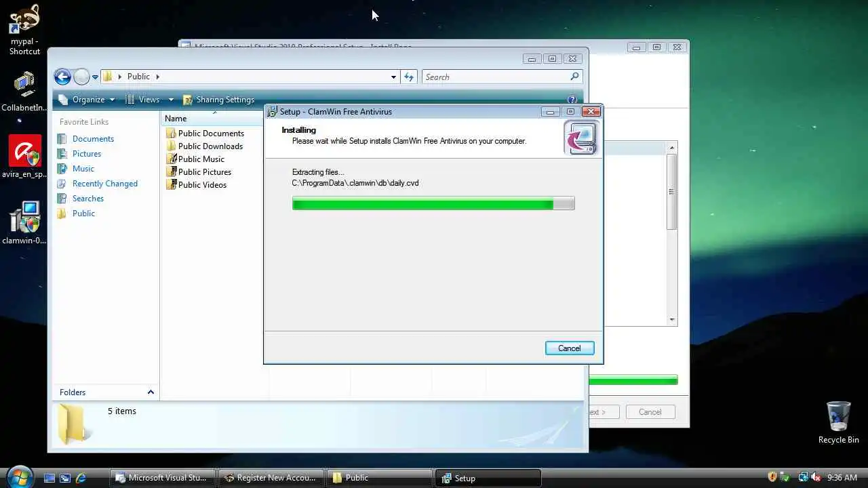Go forward in the Public Explorer window
The height and width of the screenshot is (488, 868).
point(81,77)
